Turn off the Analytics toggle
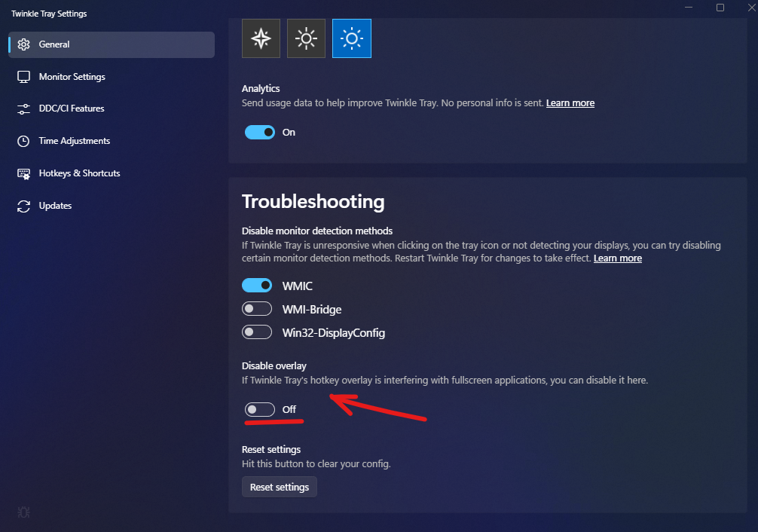 click(259, 132)
